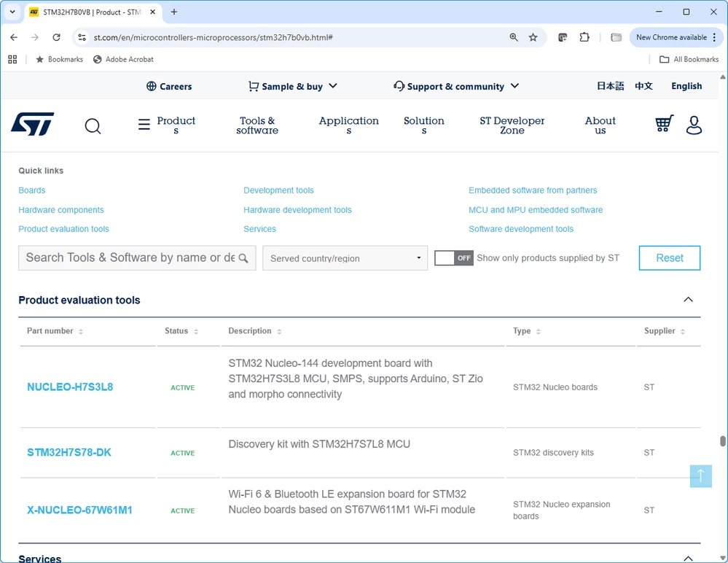Click the scroll-to-top arrow button
Image resolution: width=728 pixels, height=563 pixels.
tap(700, 476)
